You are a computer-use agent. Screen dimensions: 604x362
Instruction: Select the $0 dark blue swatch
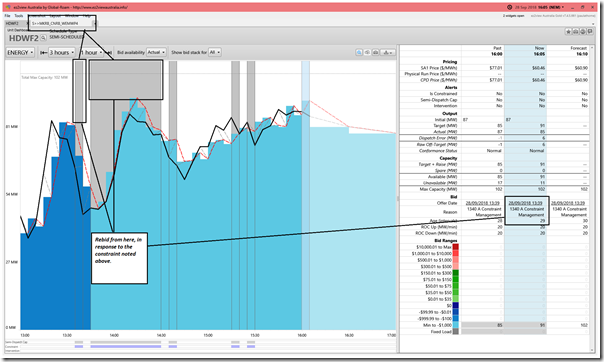[x=456, y=306]
